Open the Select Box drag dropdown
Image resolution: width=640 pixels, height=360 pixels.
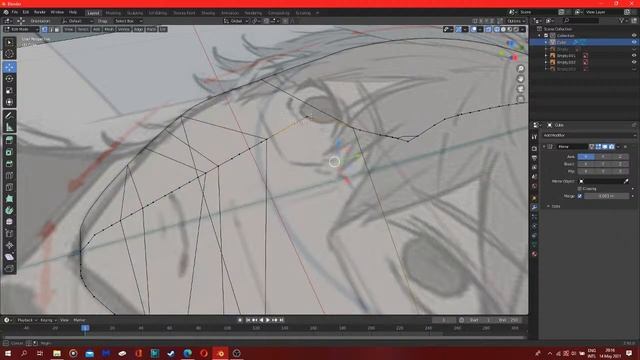tap(128, 21)
